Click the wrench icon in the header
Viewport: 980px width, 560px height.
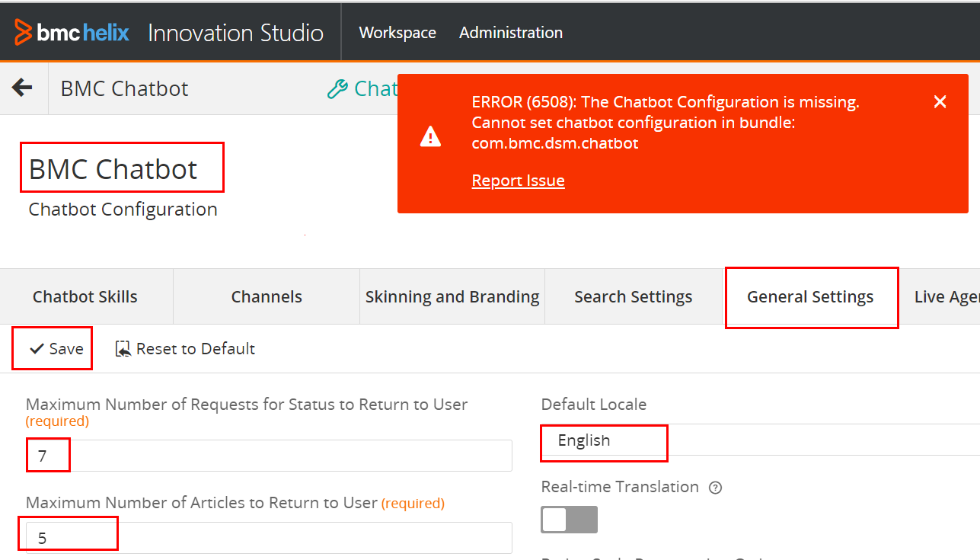337,89
